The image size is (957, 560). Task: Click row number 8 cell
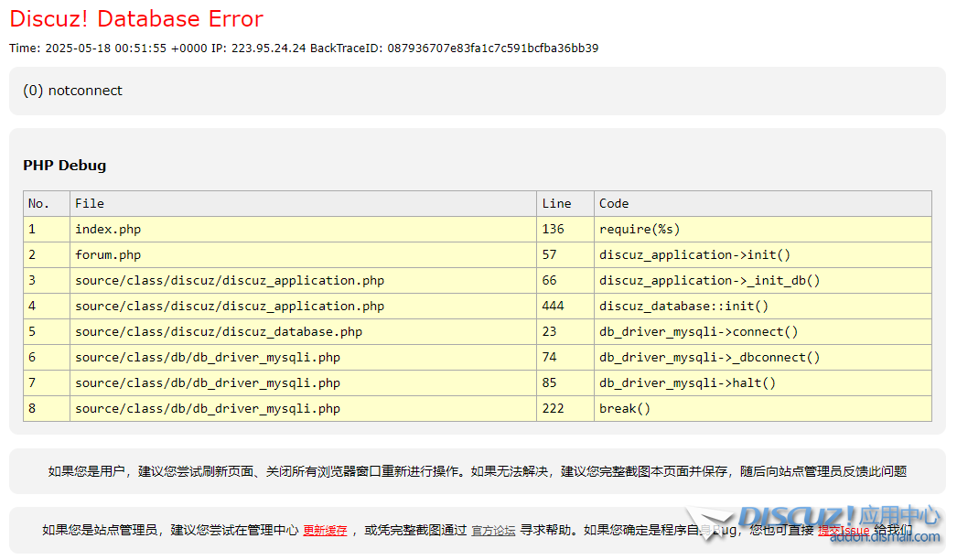(47, 408)
